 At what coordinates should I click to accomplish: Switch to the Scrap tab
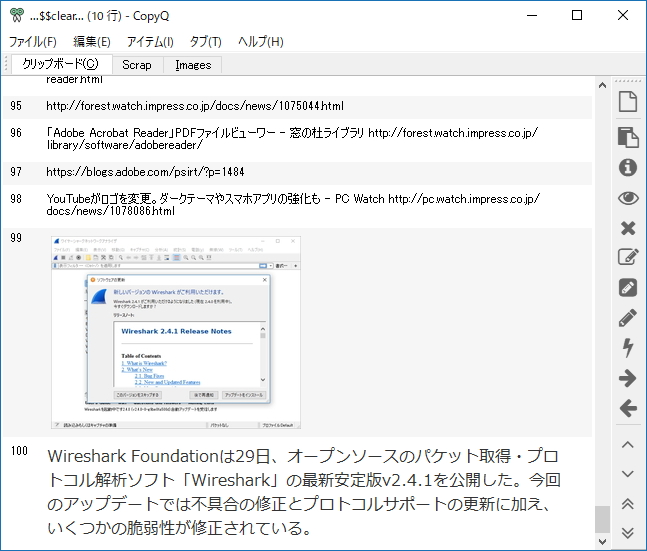[137, 65]
